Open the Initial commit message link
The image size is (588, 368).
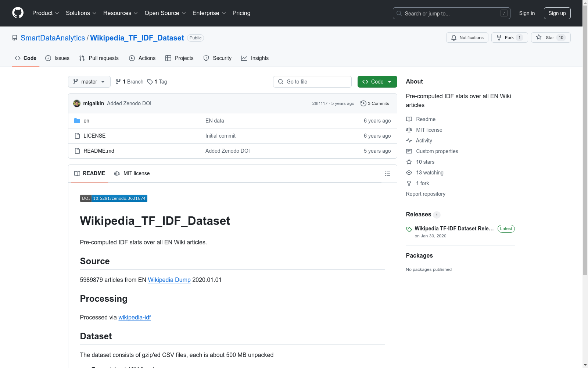[220, 136]
